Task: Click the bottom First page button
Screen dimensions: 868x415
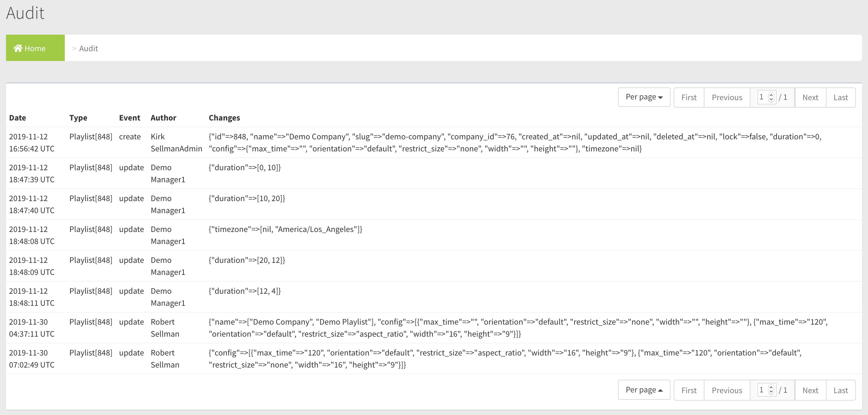Action: [689, 391]
